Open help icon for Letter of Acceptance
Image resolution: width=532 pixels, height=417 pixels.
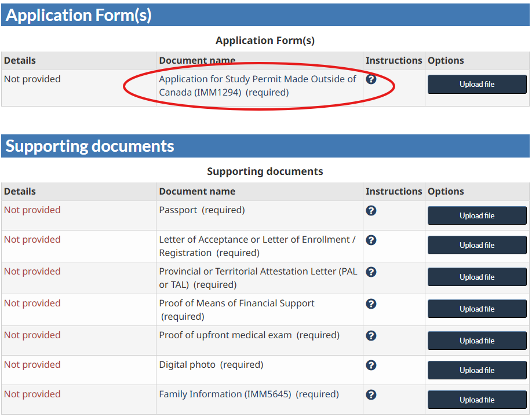[x=371, y=240]
